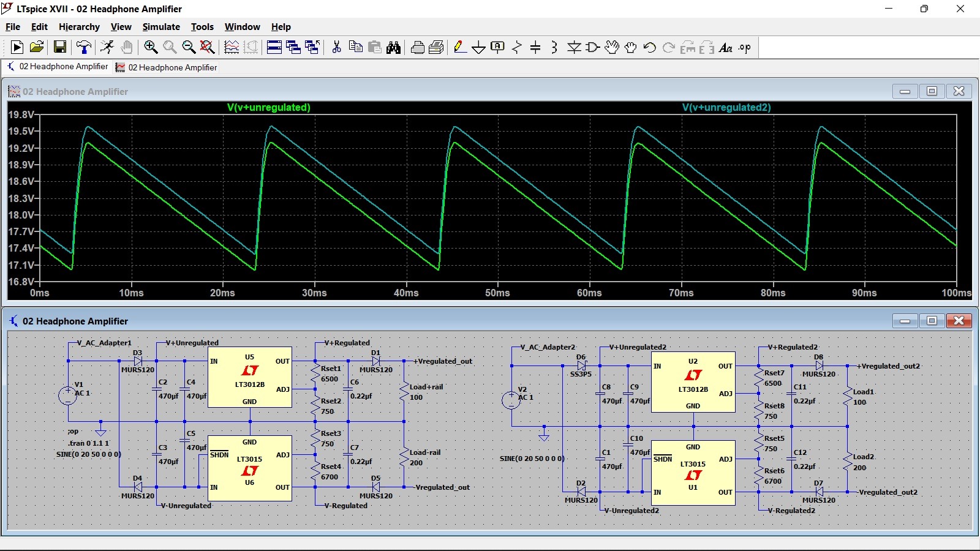
Task: Click the Zoom Full Extents icon
Action: (208, 47)
